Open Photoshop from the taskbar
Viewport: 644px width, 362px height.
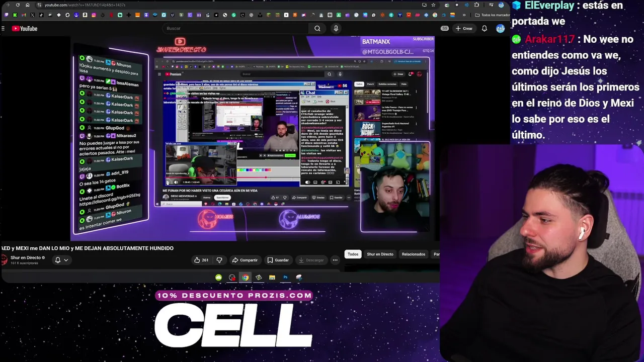click(285, 278)
